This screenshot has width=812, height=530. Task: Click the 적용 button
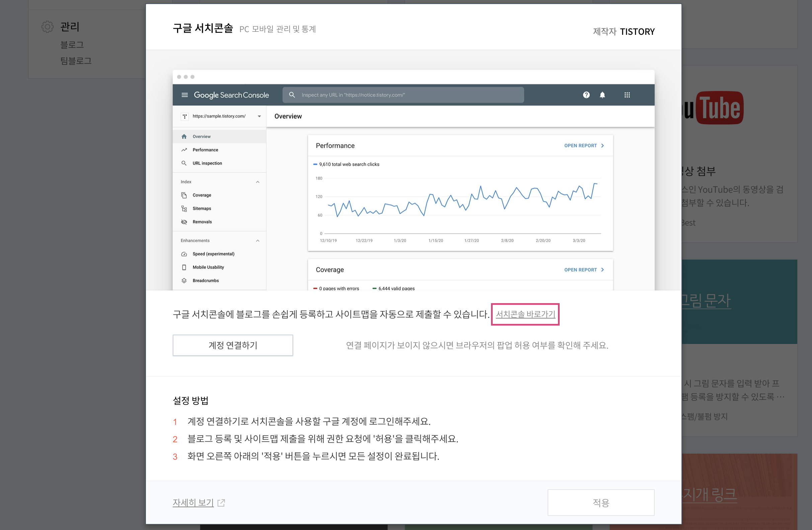pos(600,502)
